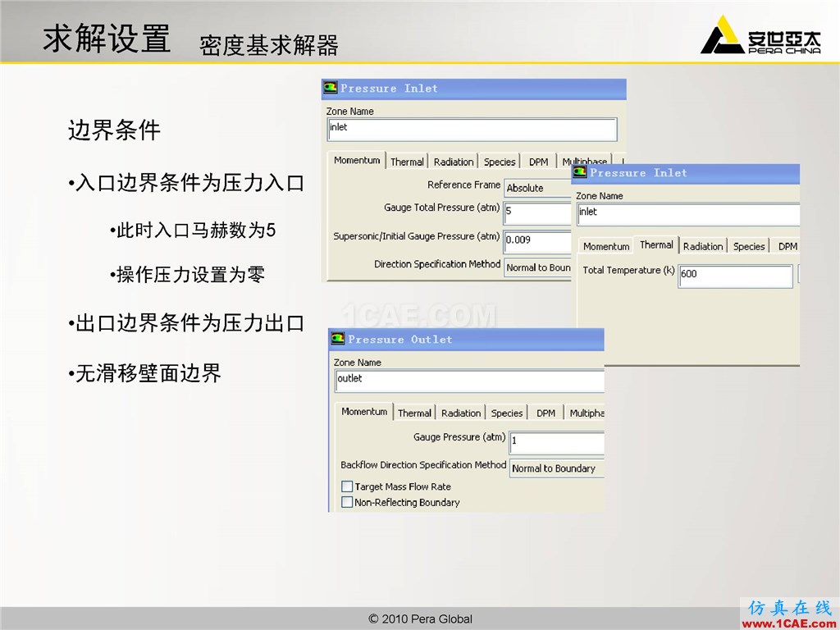Switch to Thermal tab in Pressure Outlet dialog
The width and height of the screenshot is (840, 630).
[x=414, y=413]
